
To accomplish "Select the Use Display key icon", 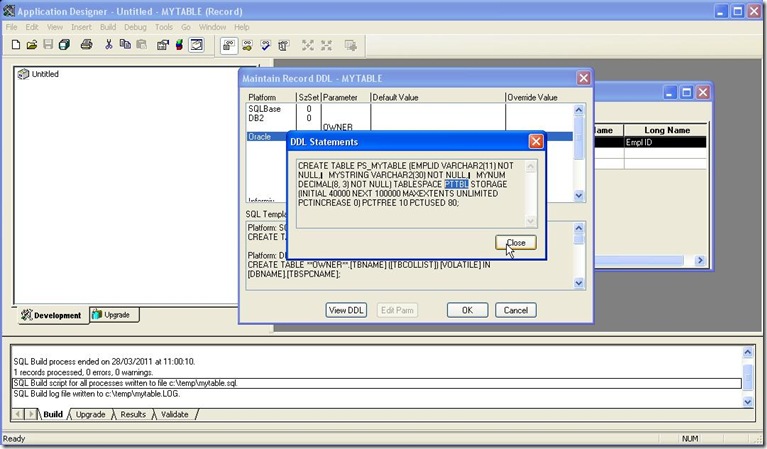I will point(247,45).
